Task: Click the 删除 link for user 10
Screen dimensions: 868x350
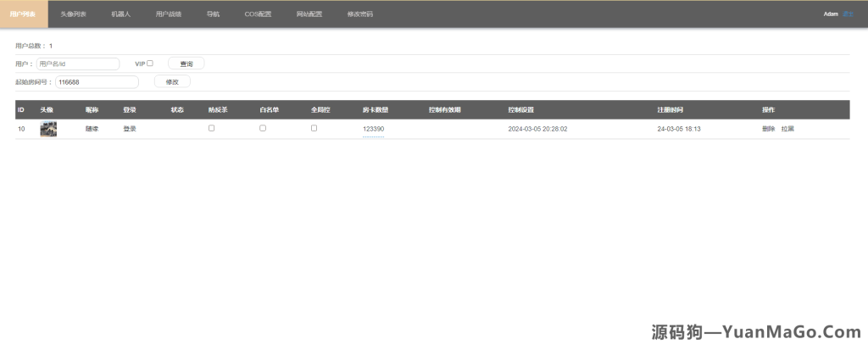Action: tap(768, 129)
